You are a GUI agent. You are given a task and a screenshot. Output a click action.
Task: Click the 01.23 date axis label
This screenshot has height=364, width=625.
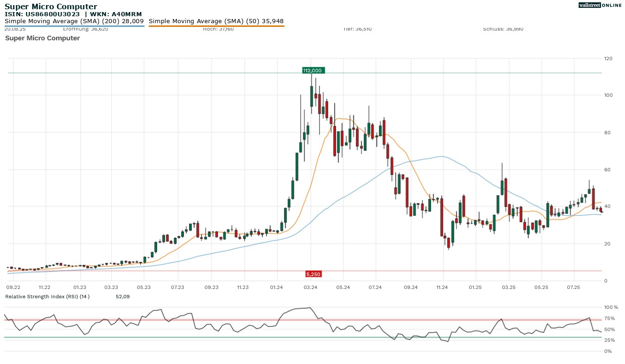pyautogui.click(x=80, y=287)
